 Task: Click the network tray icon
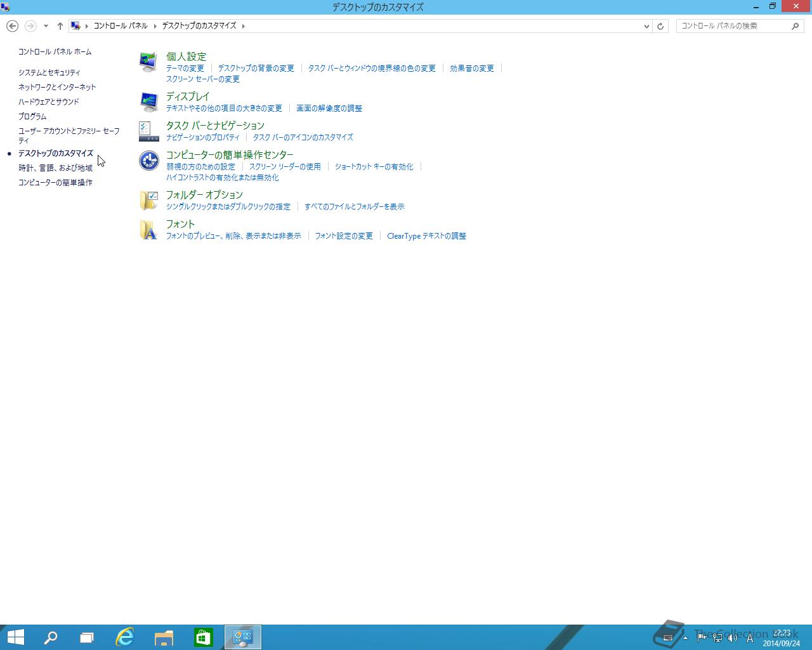tap(717, 638)
